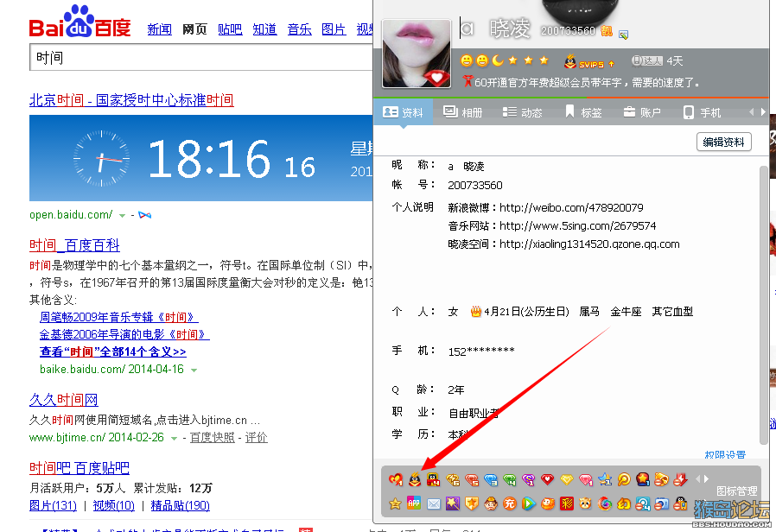Open the 贴吧 link in Baidu navigation
The width and height of the screenshot is (776, 532).
point(230,29)
